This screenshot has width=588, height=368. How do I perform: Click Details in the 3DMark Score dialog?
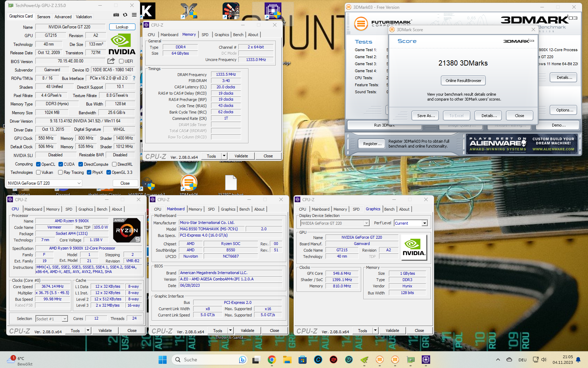pyautogui.click(x=489, y=116)
